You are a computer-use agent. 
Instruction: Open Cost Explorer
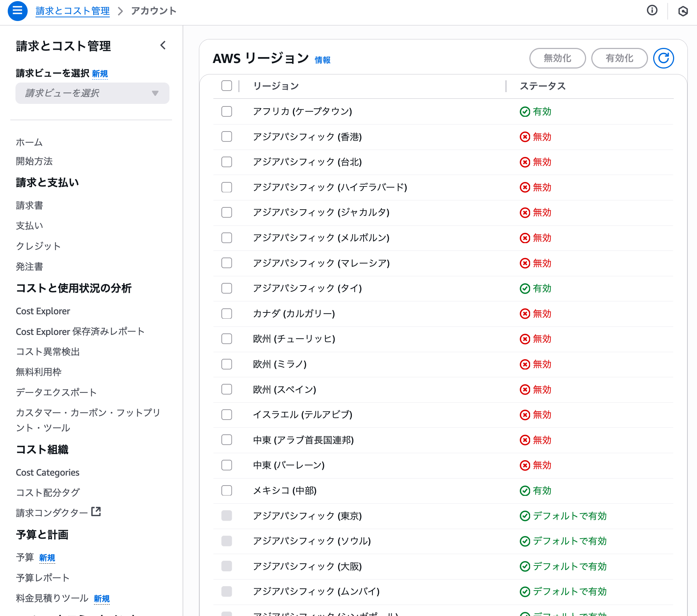pos(43,311)
